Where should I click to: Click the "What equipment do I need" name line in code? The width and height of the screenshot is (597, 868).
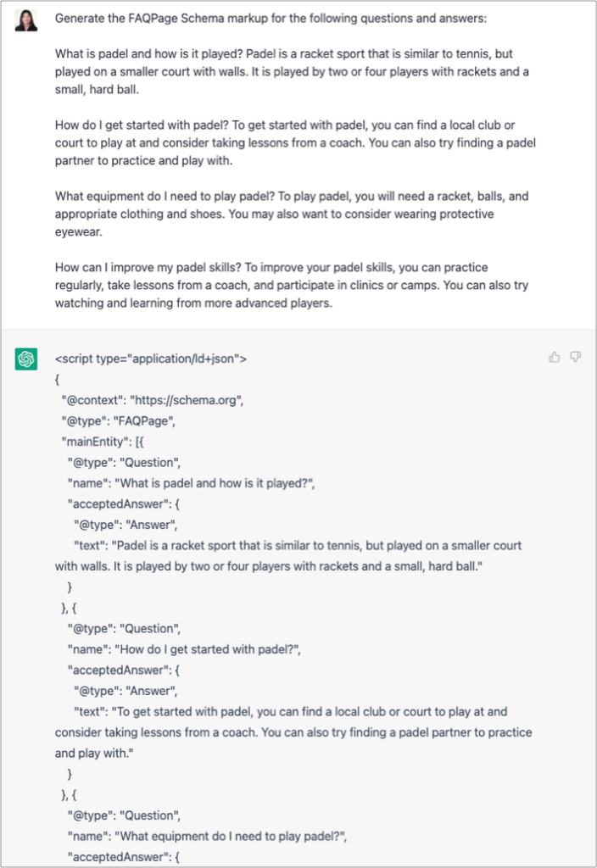[207, 837]
